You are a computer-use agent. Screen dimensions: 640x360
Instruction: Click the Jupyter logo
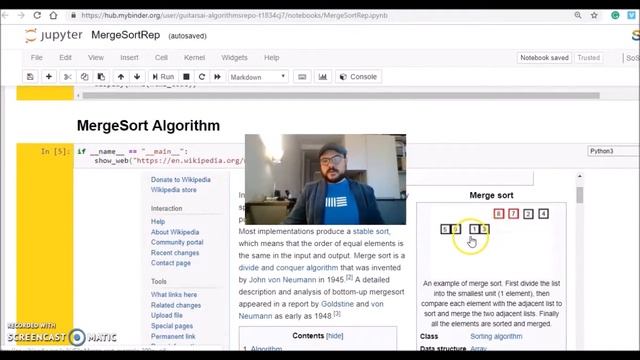pyautogui.click(x=53, y=36)
